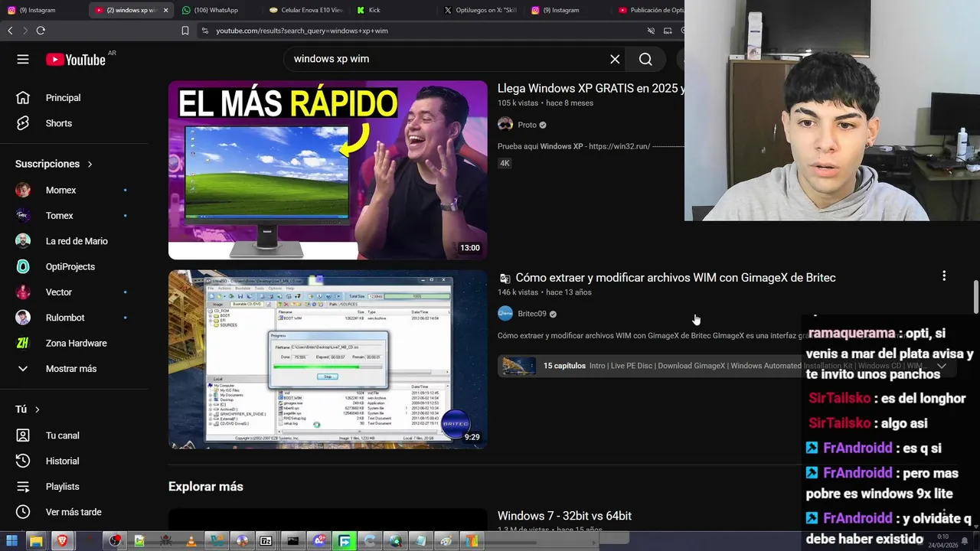Viewport: 980px width, 551px height.
Task: Clear the search box with the X
Action: pyautogui.click(x=614, y=59)
